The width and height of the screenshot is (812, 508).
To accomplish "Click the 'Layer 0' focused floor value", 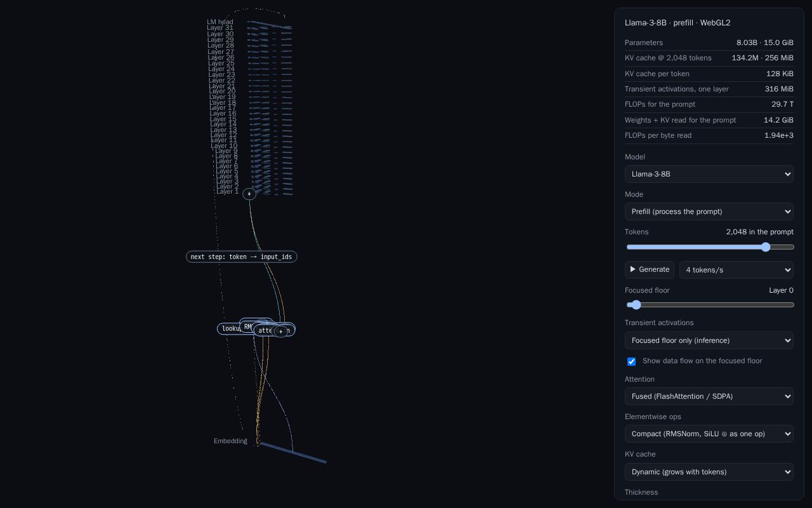I will 781,290.
